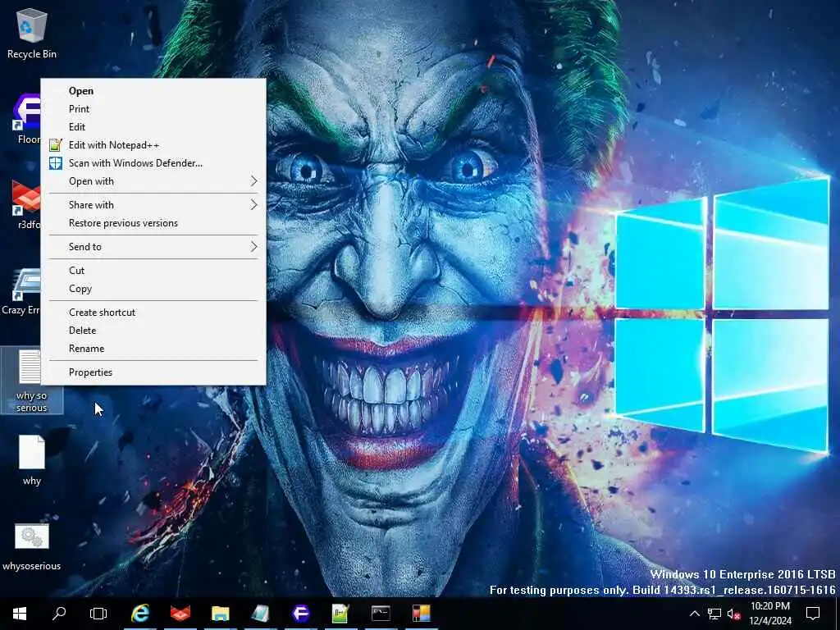Choose Copy in the context menu
Viewport: 840px width, 630px height.
tap(153, 289)
